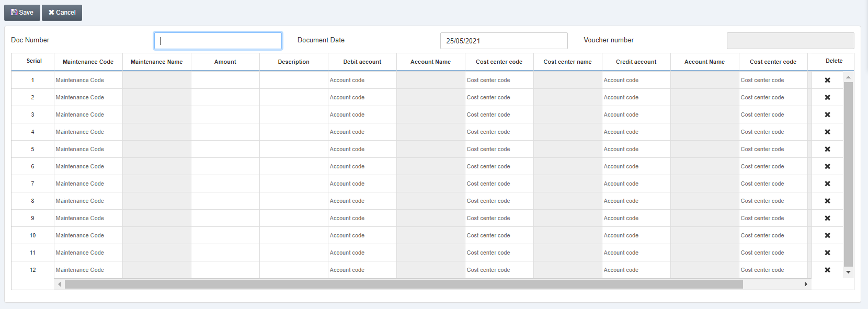Image resolution: width=868 pixels, height=309 pixels.
Task: Click Credit Account code field in row 2
Action: pos(636,97)
